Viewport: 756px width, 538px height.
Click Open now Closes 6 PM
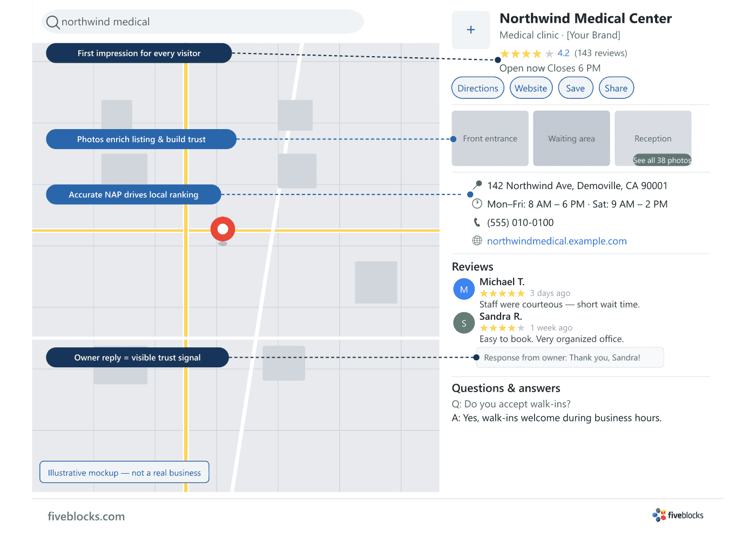550,68
